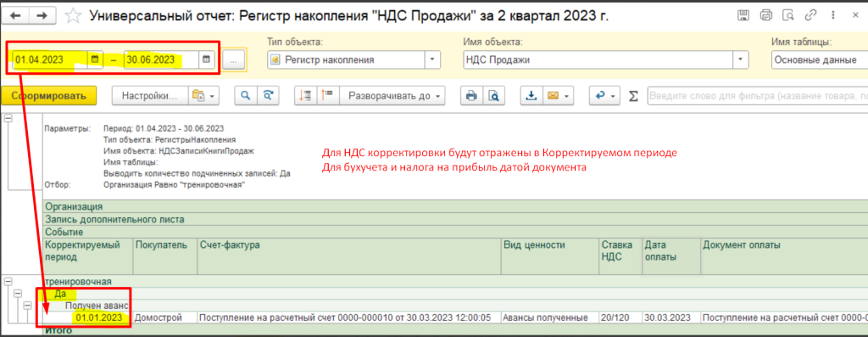Go back with the left arrow button
The image size is (868, 337).
pyautogui.click(x=15, y=16)
